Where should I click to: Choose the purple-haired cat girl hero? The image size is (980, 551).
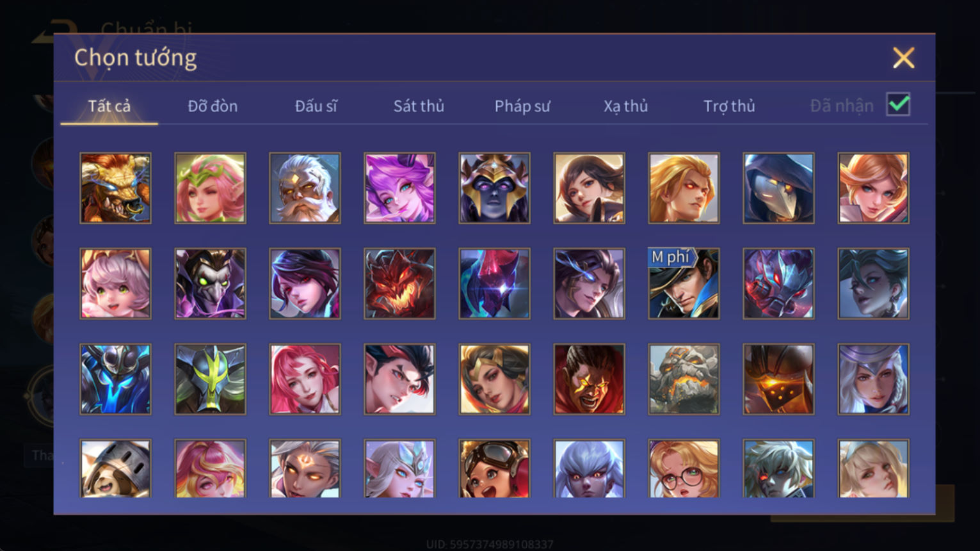point(399,188)
